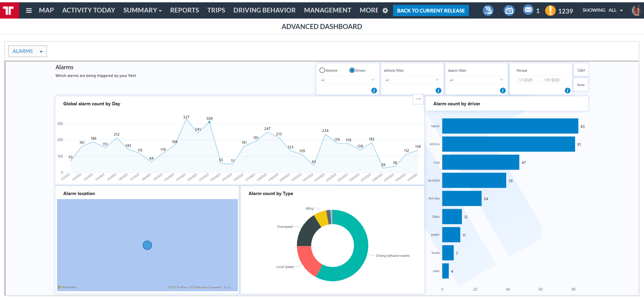Click the settings gear beside MORE
644x300 pixels.
pyautogui.click(x=385, y=10)
